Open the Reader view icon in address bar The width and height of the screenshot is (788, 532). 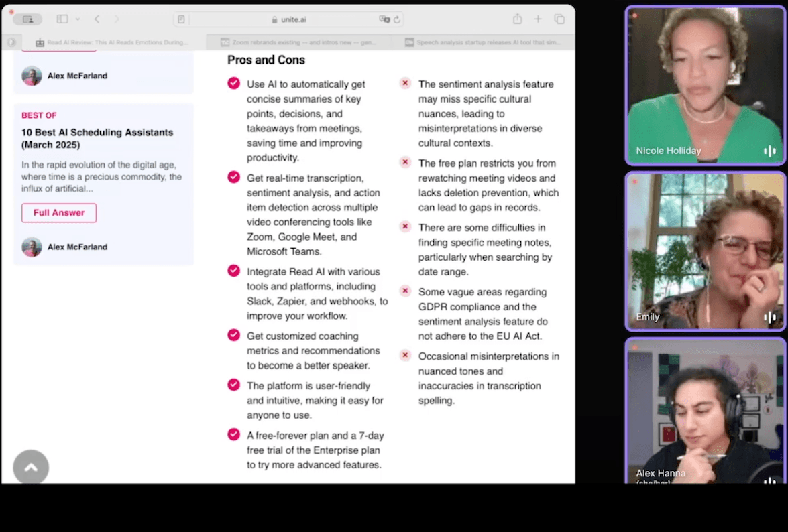click(182, 19)
